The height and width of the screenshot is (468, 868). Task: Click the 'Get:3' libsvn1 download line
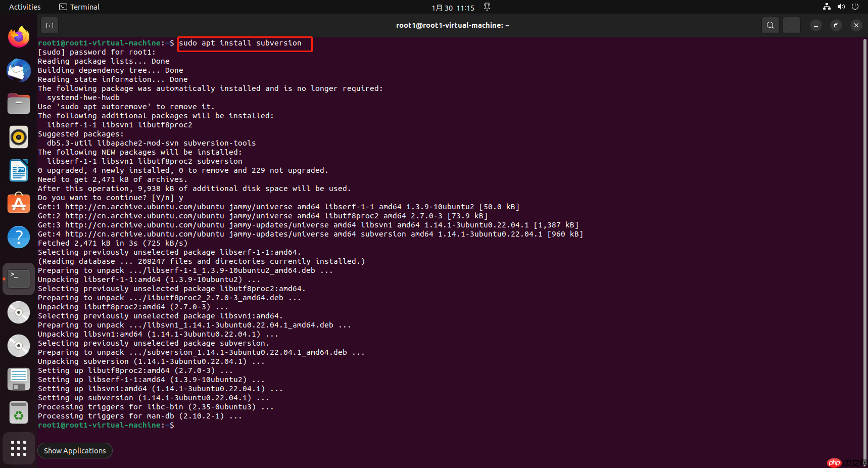pyautogui.click(x=308, y=225)
